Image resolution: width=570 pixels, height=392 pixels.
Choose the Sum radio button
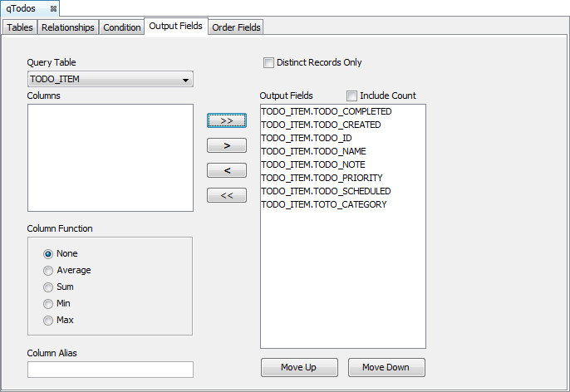click(48, 287)
